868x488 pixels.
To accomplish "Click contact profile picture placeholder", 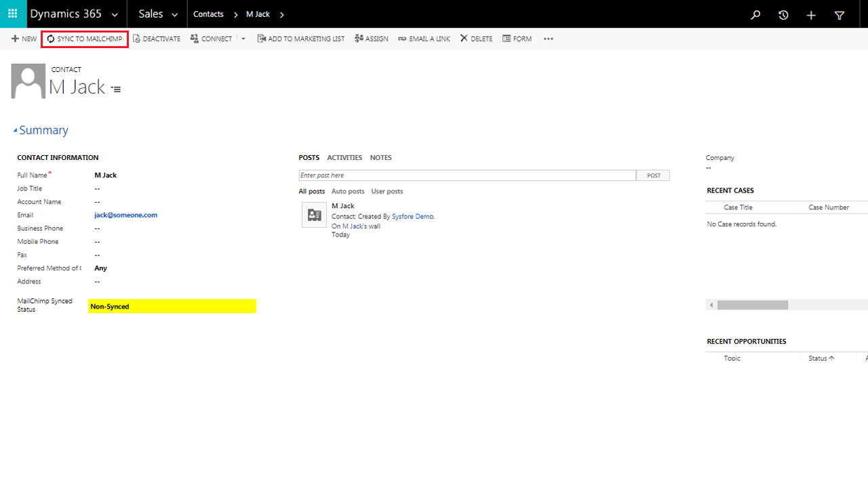I will (28, 81).
